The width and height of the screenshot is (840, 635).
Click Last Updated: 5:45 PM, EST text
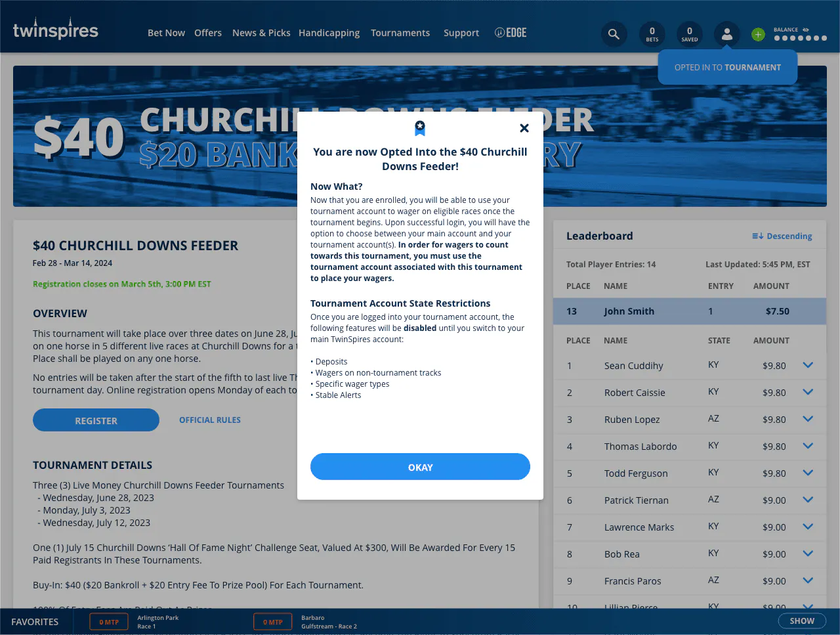coord(758,265)
